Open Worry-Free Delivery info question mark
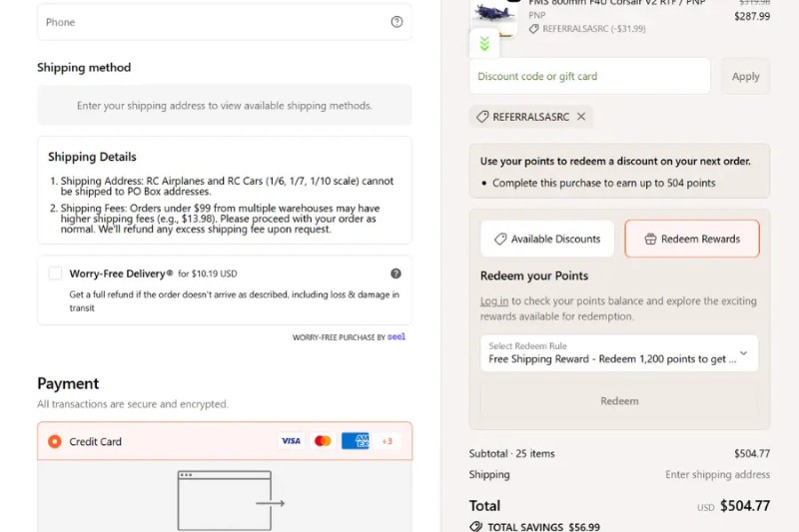This screenshot has width=799, height=532. pyautogui.click(x=396, y=273)
